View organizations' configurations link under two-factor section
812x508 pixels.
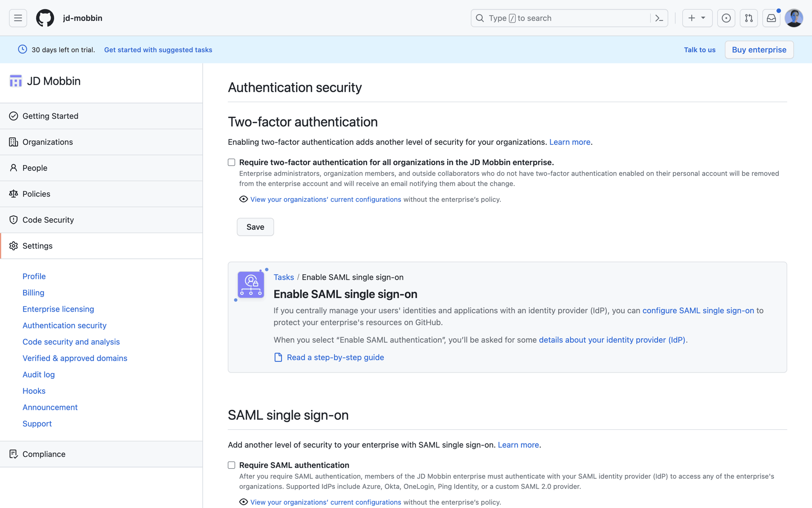[x=326, y=199]
